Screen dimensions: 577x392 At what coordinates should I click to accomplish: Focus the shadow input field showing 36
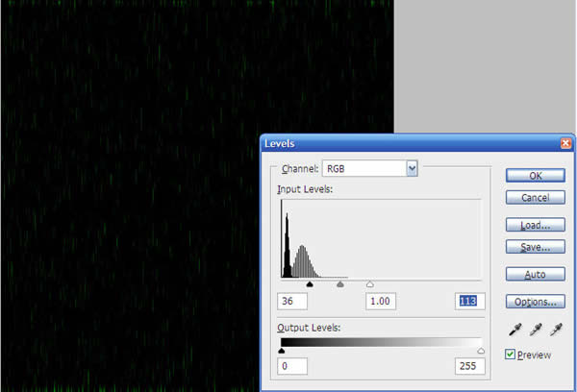[x=292, y=301]
